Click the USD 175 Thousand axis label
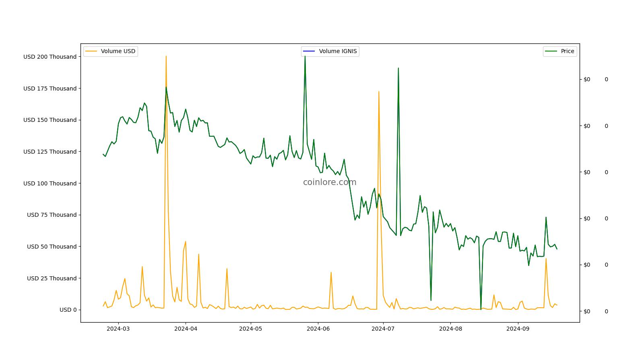The image size is (644, 362). [x=50, y=88]
